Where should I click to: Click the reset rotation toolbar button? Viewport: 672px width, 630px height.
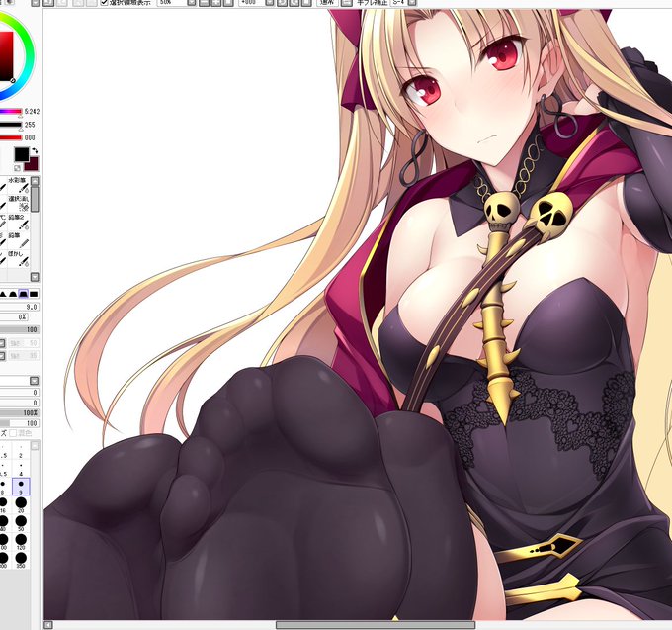pos(306,3)
